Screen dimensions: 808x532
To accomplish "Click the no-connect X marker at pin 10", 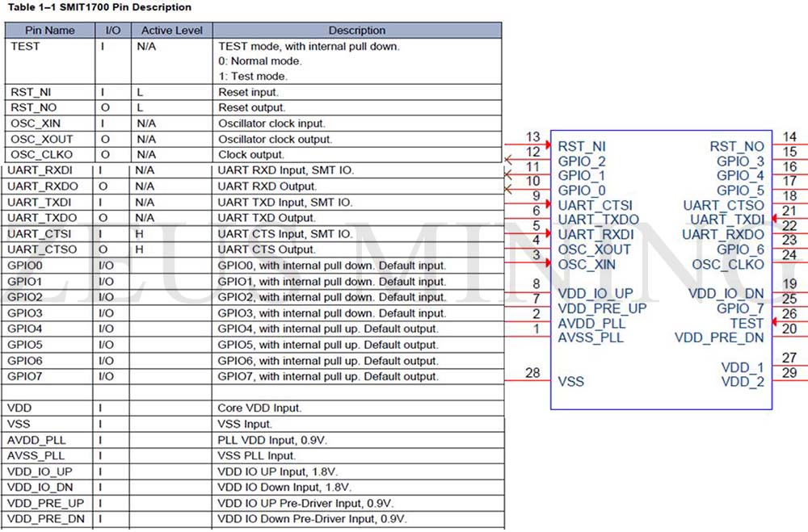I will [508, 190].
